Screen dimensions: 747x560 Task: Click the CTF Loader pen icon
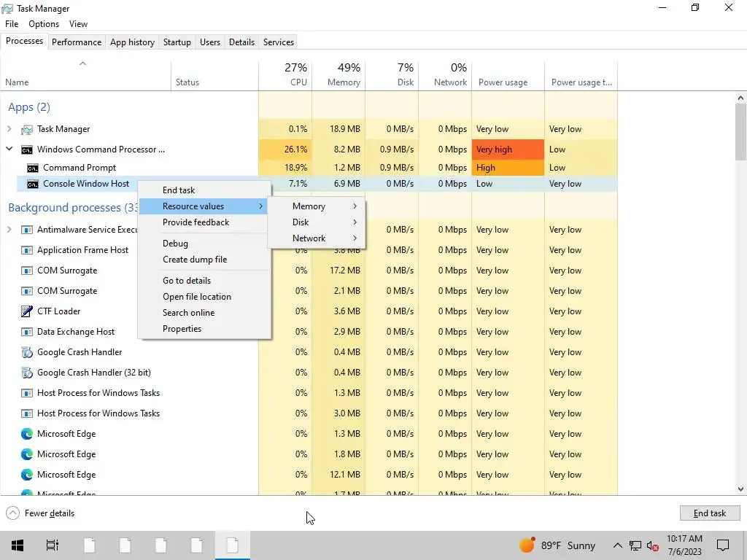coord(27,311)
